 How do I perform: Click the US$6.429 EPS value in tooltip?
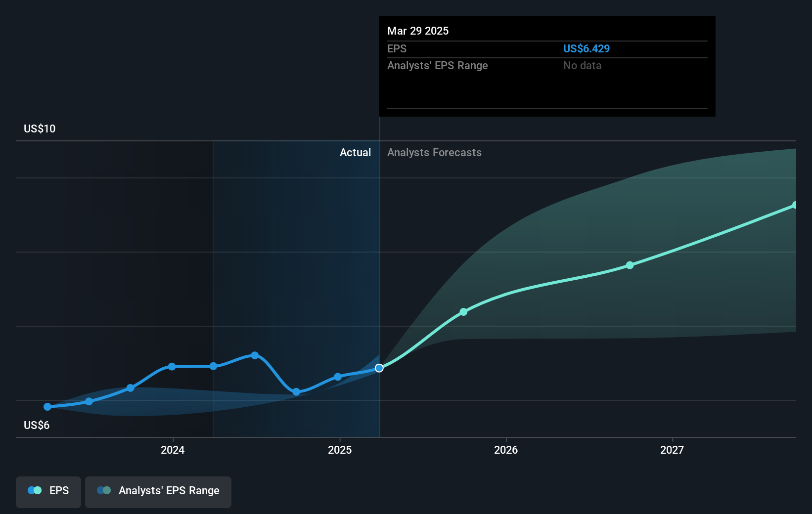pos(586,48)
